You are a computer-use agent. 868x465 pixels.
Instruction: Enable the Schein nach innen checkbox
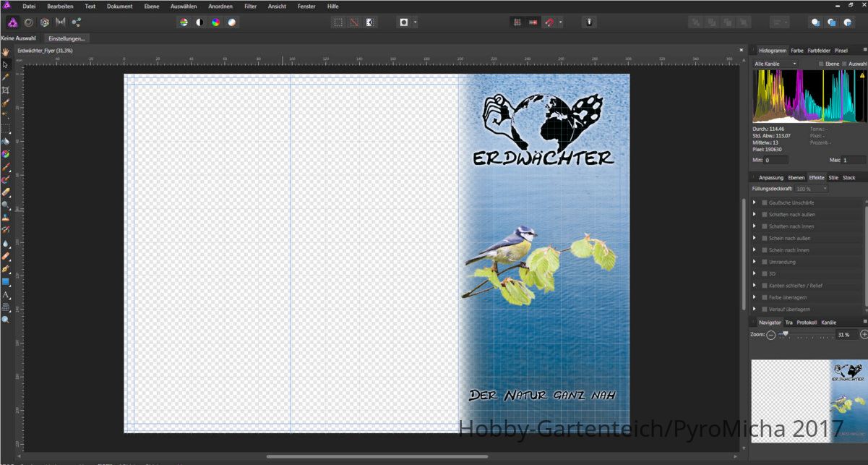coord(765,250)
